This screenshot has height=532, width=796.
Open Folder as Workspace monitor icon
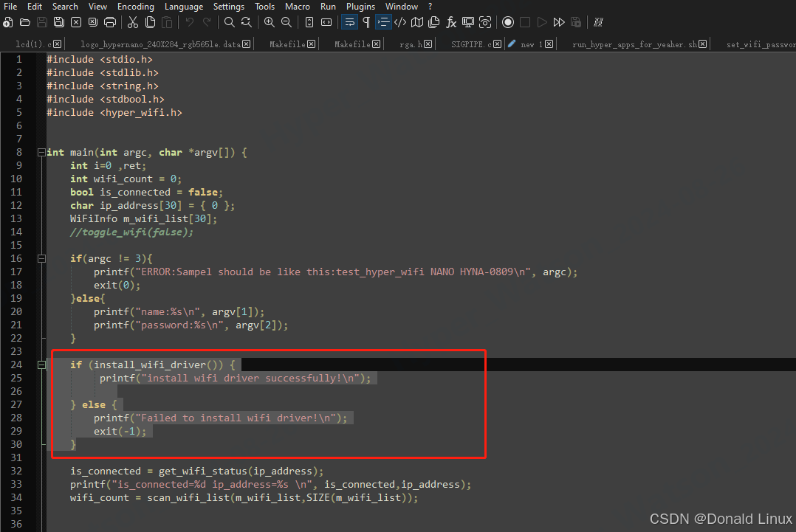pos(468,22)
